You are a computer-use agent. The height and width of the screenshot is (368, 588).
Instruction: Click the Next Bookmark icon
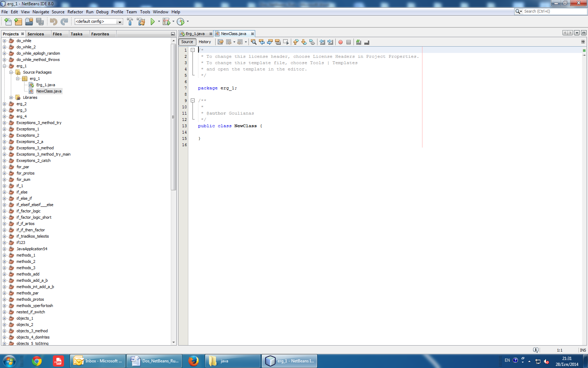[x=304, y=42]
